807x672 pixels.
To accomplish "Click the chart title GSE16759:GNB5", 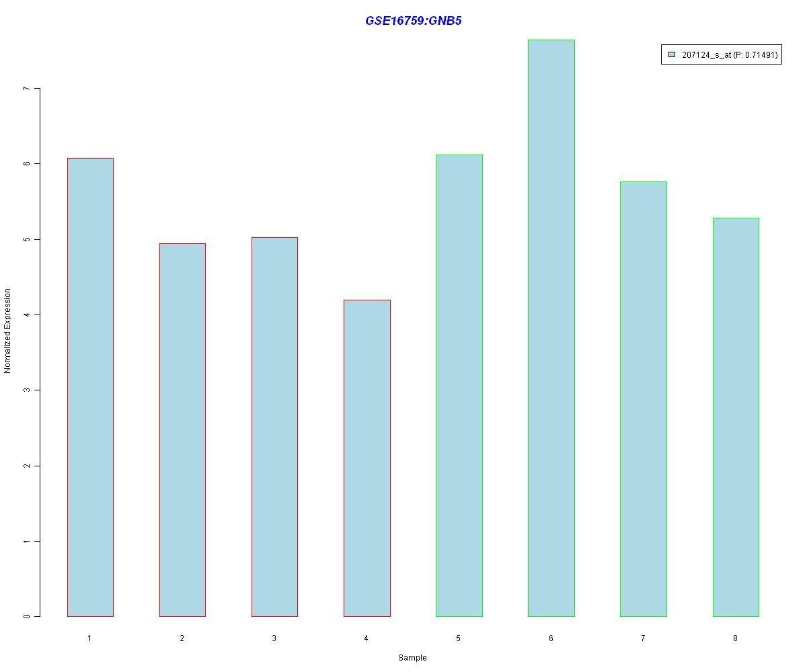I will (x=413, y=21).
